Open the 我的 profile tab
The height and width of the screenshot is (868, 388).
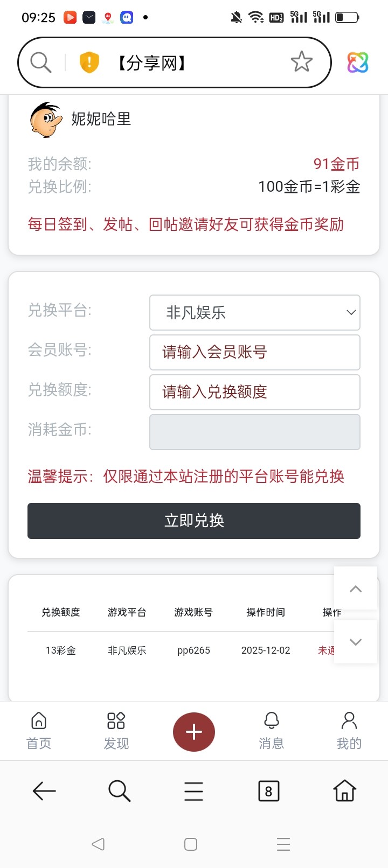[349, 731]
